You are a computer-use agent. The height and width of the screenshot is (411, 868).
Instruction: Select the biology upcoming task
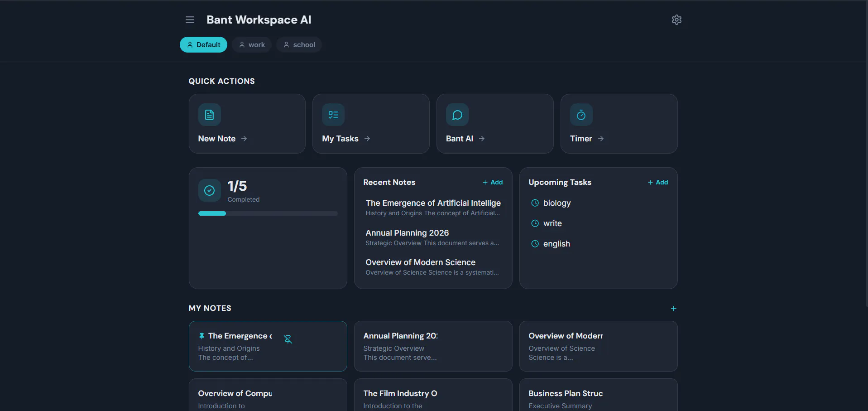pyautogui.click(x=599, y=203)
